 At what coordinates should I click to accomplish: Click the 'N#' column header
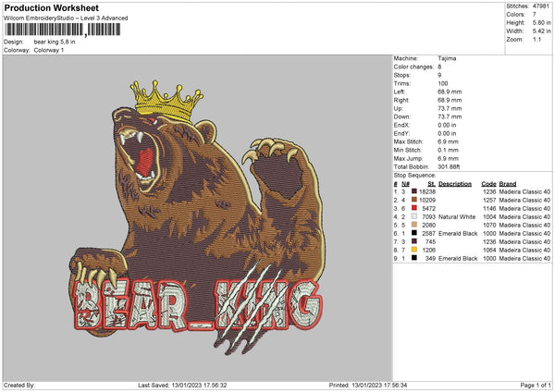pos(405,184)
